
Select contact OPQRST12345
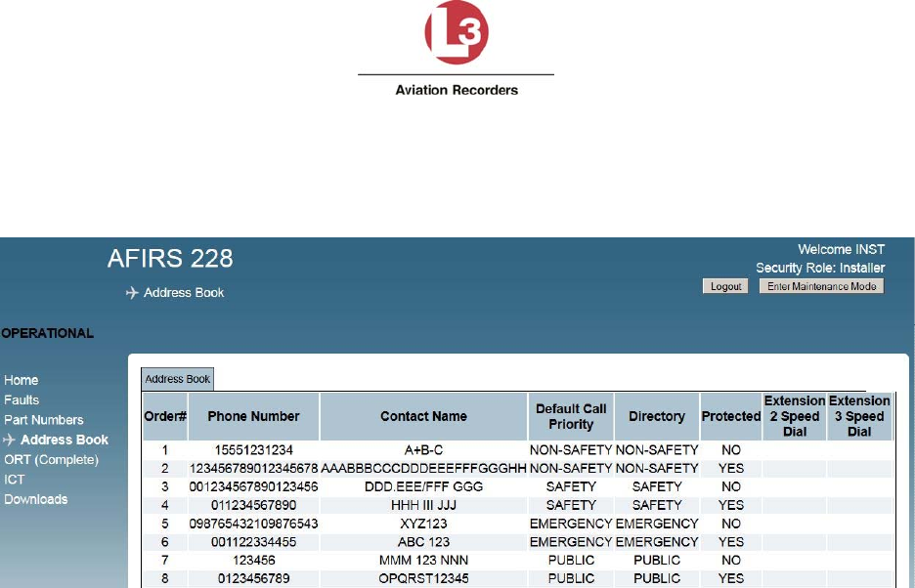423,578
